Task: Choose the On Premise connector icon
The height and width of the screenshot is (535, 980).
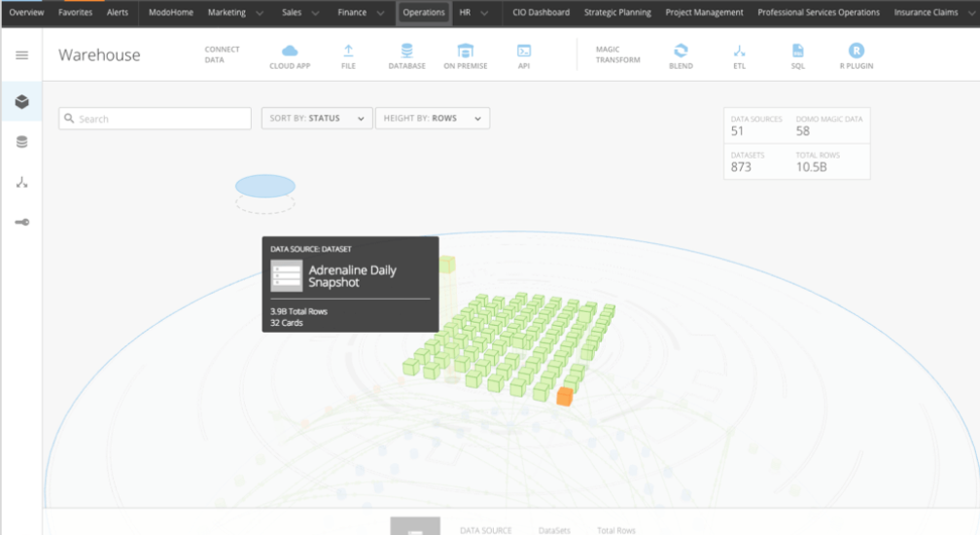Action: (466, 51)
